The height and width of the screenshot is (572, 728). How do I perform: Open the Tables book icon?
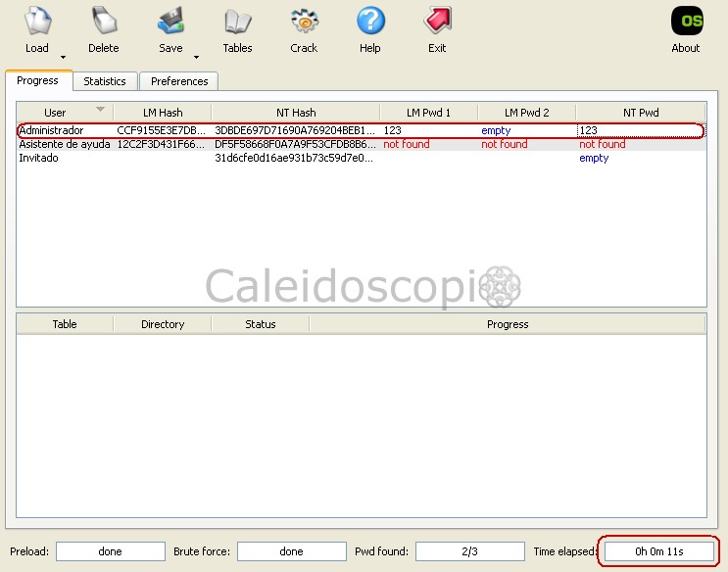237,22
